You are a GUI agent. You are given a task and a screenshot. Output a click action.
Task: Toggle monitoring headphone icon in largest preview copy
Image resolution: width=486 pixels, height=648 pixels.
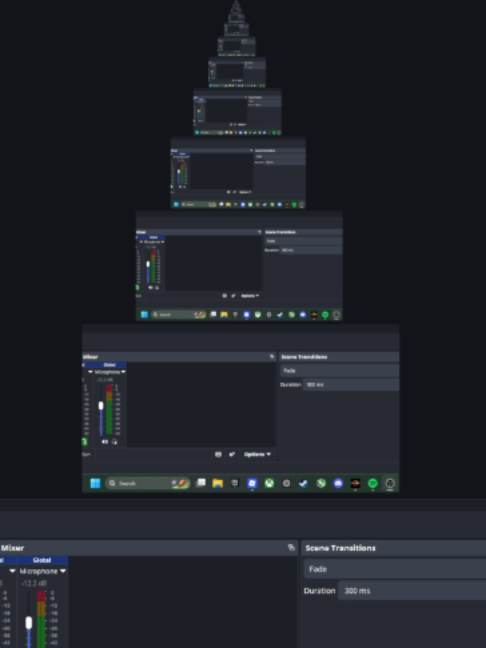pyautogui.click(x=114, y=441)
